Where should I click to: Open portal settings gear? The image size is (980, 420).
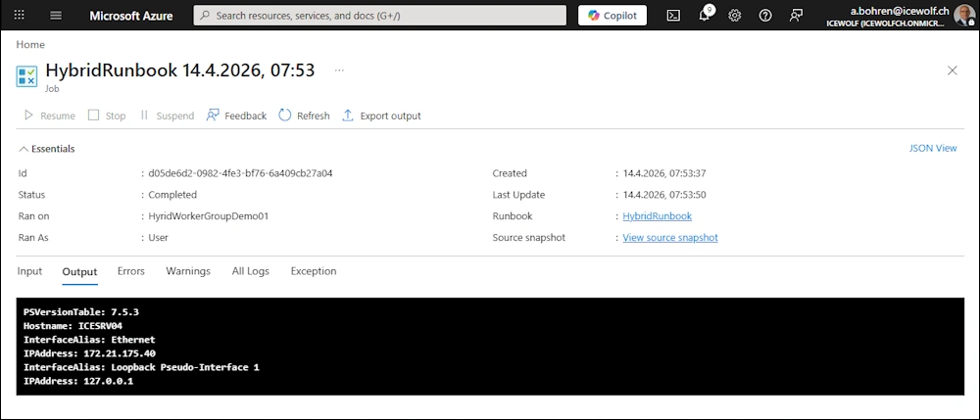[735, 16]
